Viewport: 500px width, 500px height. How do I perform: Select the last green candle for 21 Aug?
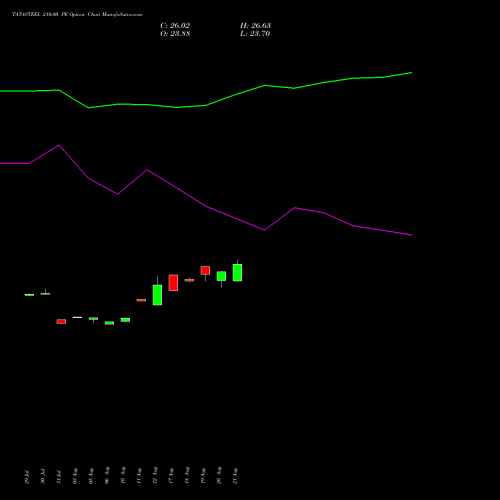[237, 272]
